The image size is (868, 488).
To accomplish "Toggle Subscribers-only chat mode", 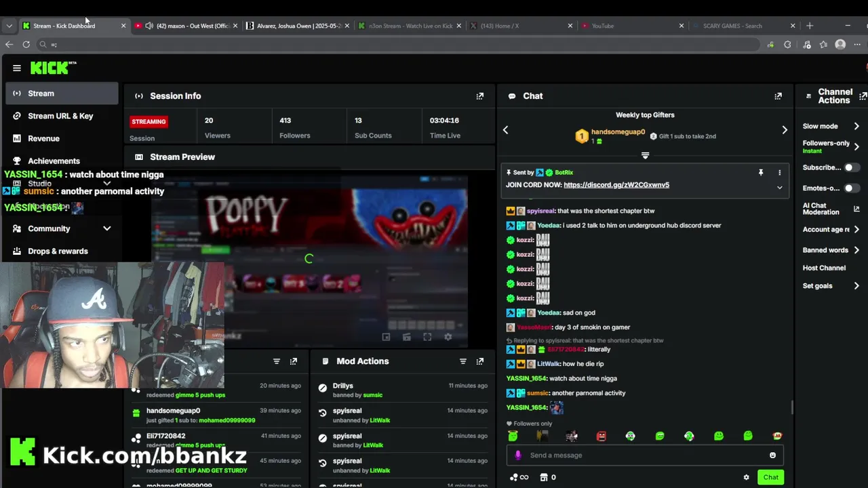I will pos(852,167).
